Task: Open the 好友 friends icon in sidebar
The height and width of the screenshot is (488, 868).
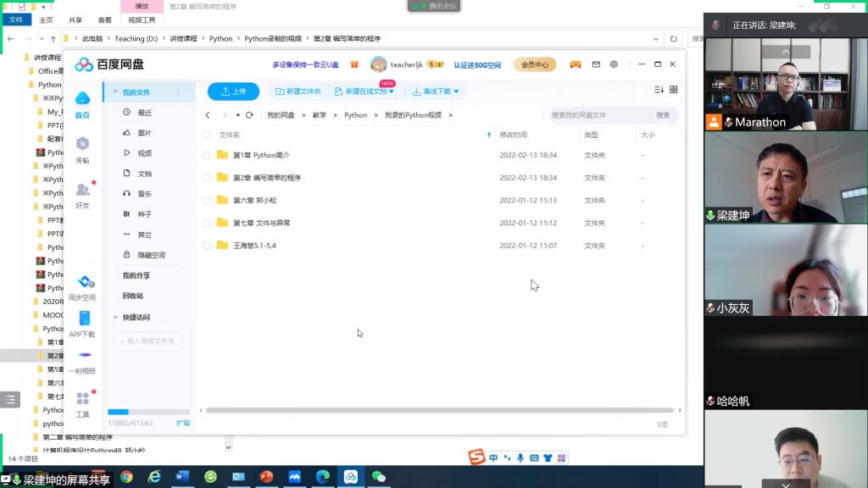Action: pos(82,194)
